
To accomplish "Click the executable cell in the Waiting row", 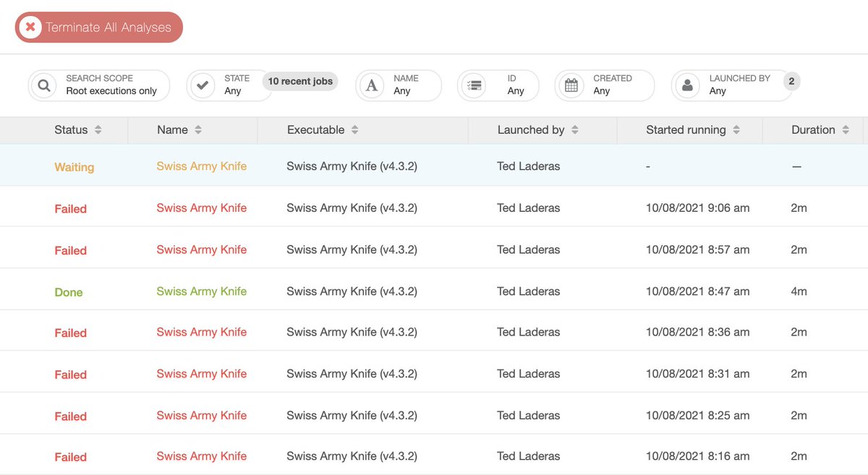I will pyautogui.click(x=352, y=166).
